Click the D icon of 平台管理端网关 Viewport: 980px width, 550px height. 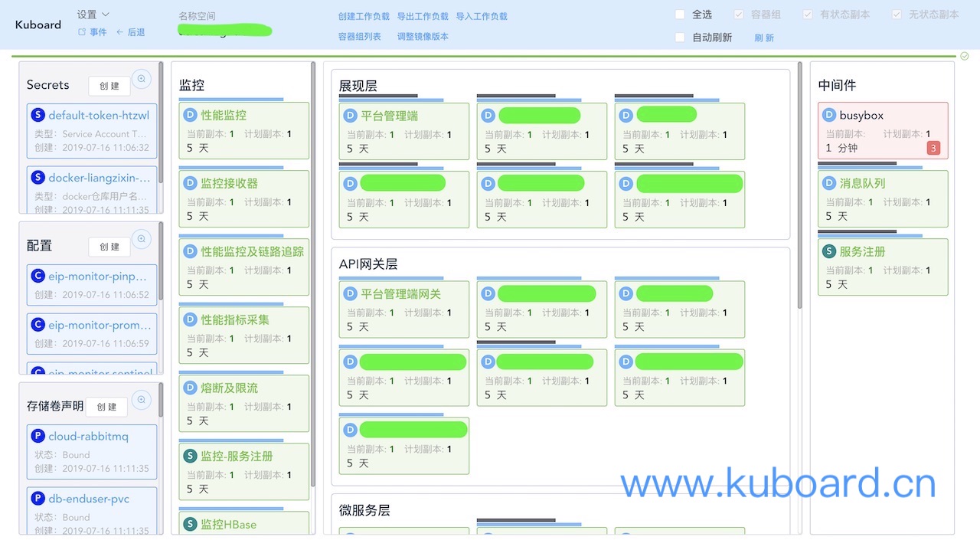pos(351,293)
